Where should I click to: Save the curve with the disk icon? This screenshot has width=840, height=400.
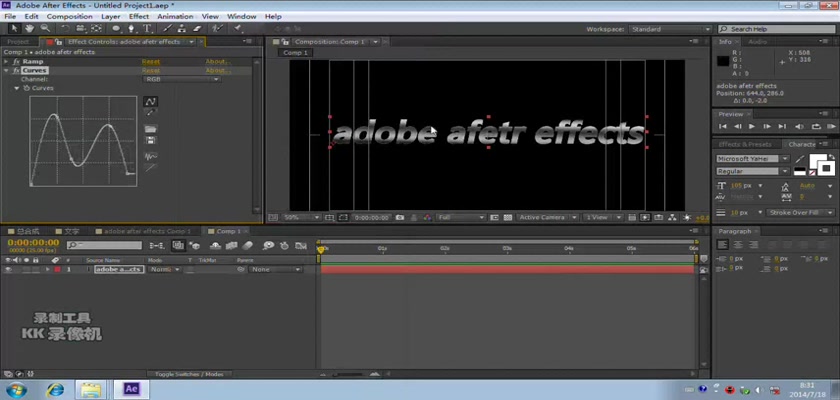pyautogui.click(x=151, y=140)
